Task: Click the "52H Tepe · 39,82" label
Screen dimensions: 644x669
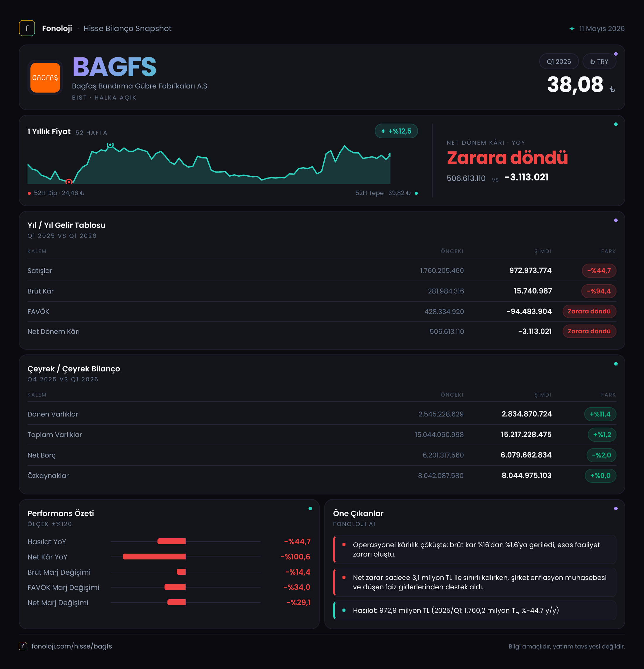Action: (383, 193)
